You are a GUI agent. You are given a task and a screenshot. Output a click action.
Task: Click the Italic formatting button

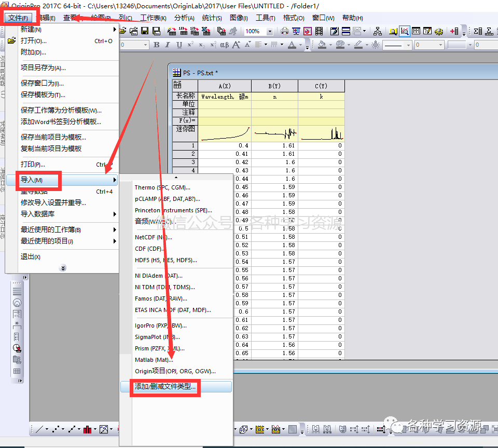(x=168, y=45)
